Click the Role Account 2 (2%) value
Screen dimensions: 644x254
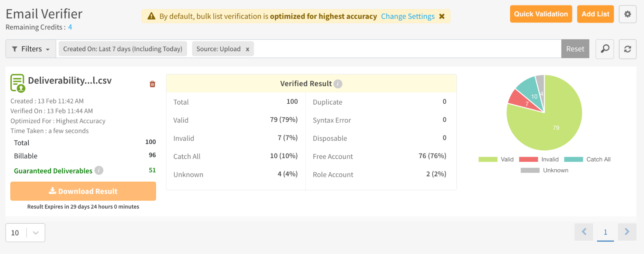[x=436, y=174]
